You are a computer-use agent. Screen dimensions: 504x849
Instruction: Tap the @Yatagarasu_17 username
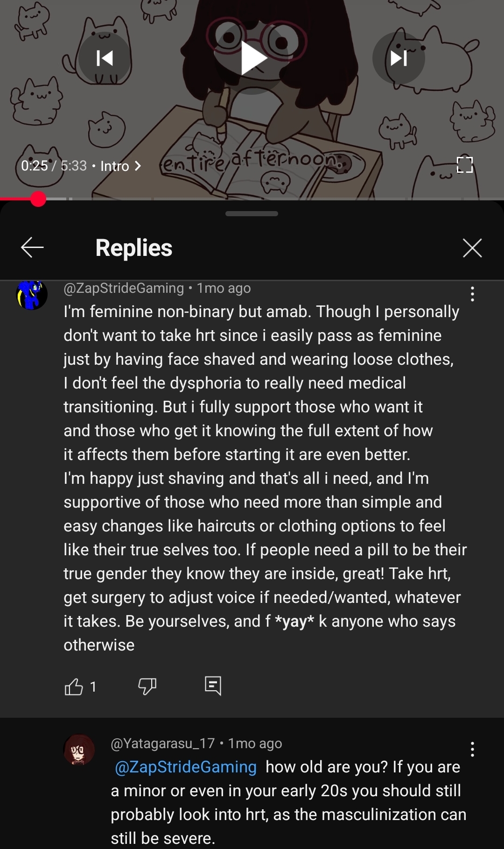point(163,743)
